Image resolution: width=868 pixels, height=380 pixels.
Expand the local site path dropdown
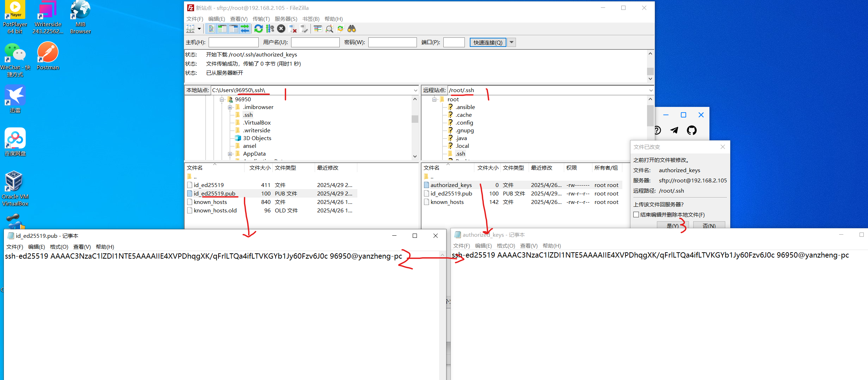415,90
